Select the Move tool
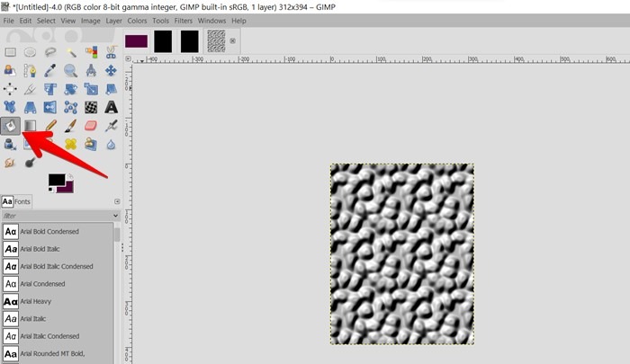The width and height of the screenshot is (630, 364). pos(112,71)
